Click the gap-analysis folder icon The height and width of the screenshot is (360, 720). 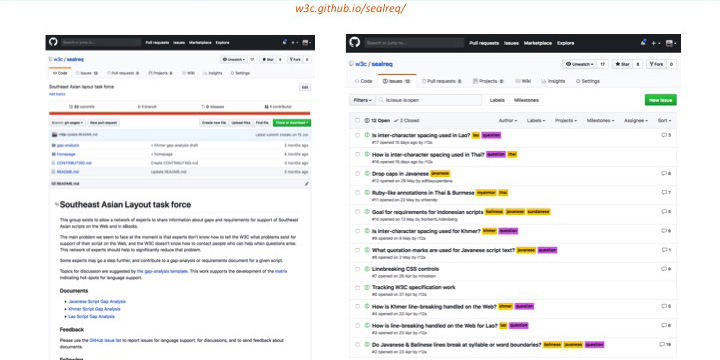pyautogui.click(x=54, y=145)
